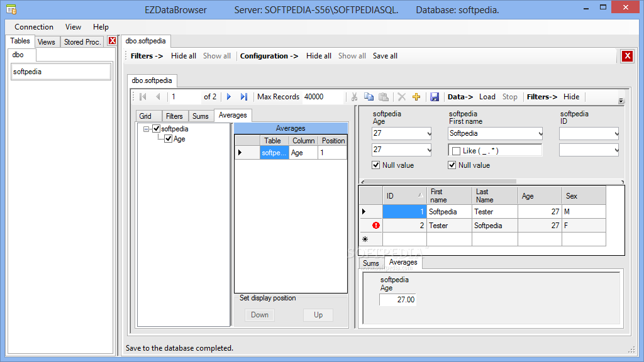Screen dimensions: 644x362
Task: Toggle Null value checkbox under Age filter
Action: 376,165
